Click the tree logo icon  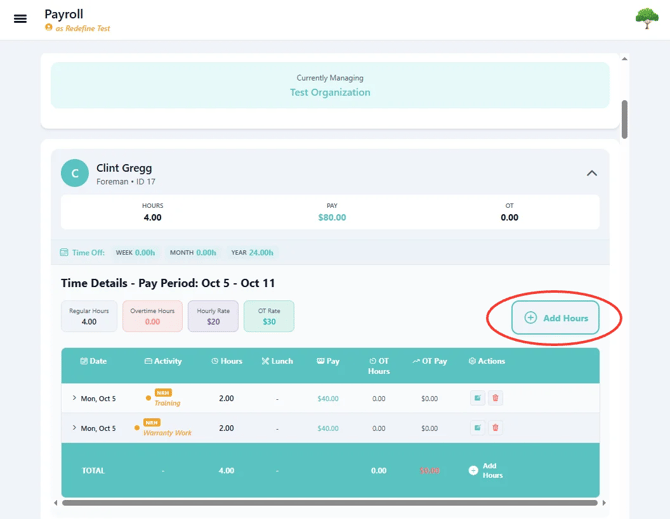[x=646, y=19]
